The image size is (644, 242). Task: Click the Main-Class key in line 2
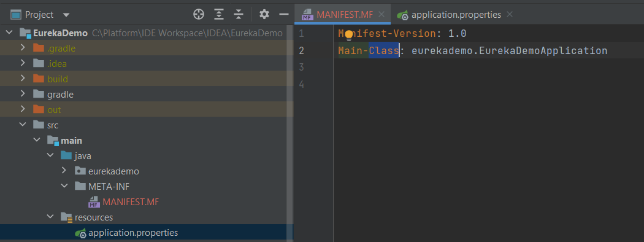(x=369, y=50)
